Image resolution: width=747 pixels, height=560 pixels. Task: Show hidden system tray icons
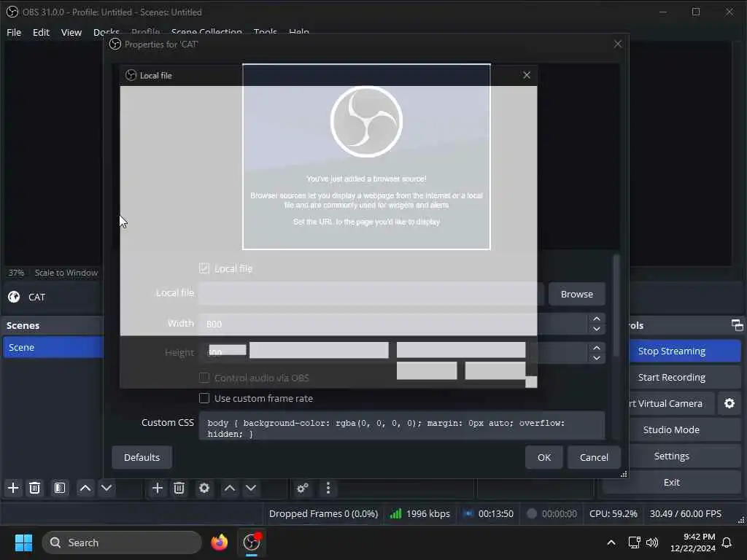click(x=611, y=542)
